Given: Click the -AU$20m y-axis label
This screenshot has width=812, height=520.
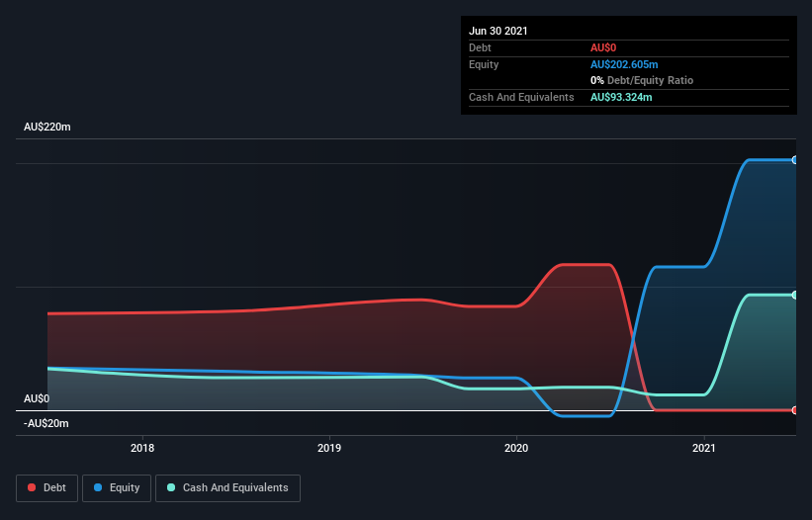Looking at the screenshot, I should pos(46,423).
